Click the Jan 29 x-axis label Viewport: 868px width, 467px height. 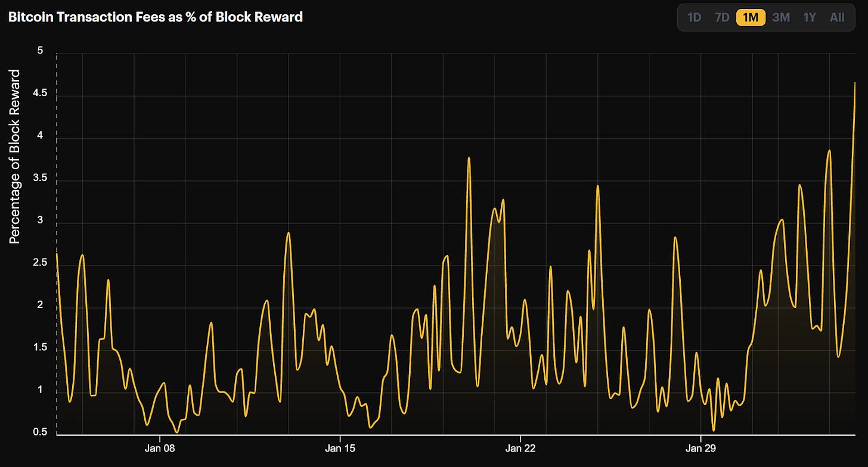point(700,447)
